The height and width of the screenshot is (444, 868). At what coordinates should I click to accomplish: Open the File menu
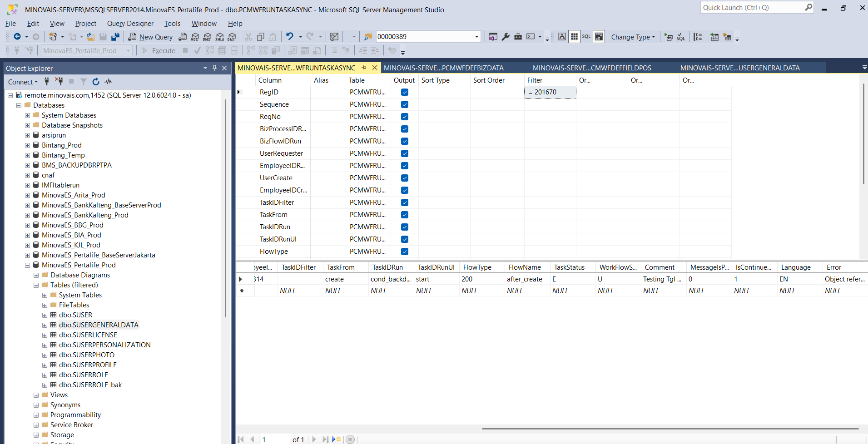[x=10, y=23]
